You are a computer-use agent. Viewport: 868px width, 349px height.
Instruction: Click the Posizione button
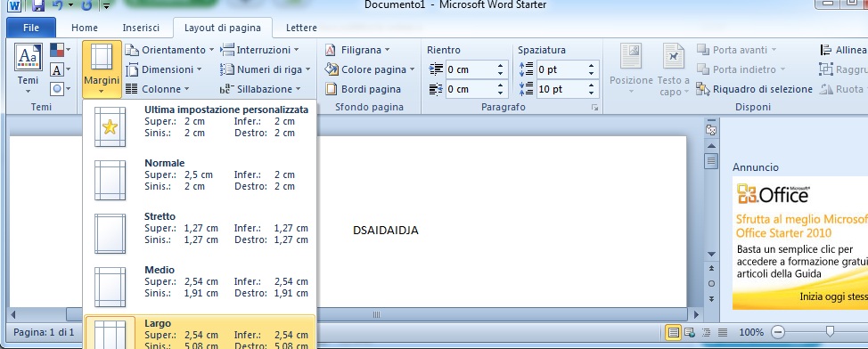(x=631, y=69)
